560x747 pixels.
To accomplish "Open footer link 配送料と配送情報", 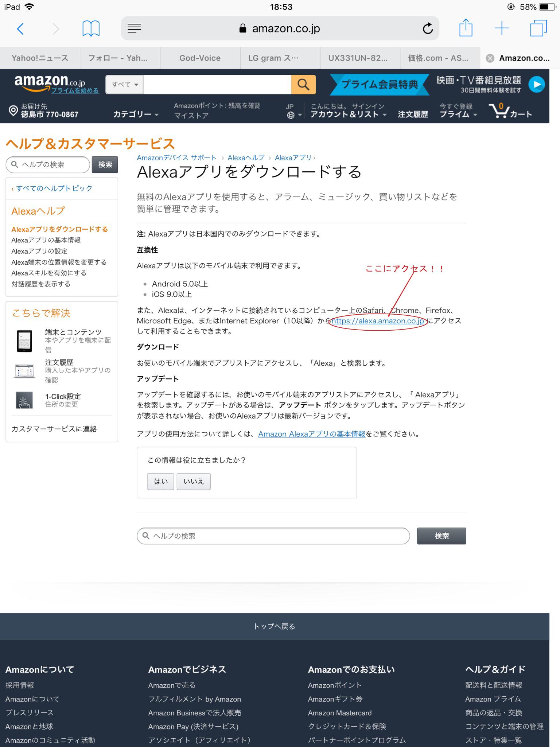I will [494, 685].
